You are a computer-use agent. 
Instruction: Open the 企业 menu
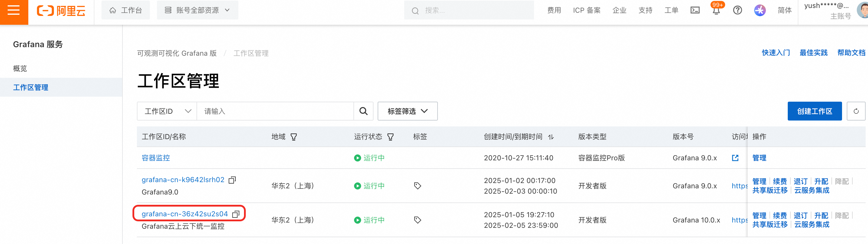pos(619,10)
